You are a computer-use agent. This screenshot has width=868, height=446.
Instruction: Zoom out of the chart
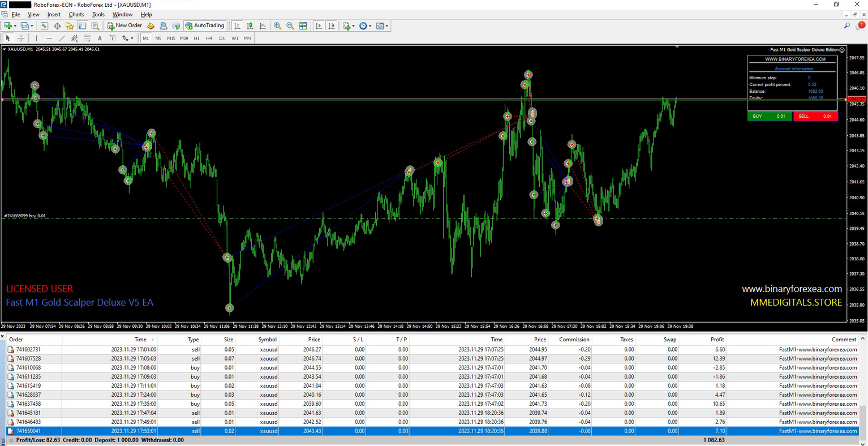(x=290, y=26)
